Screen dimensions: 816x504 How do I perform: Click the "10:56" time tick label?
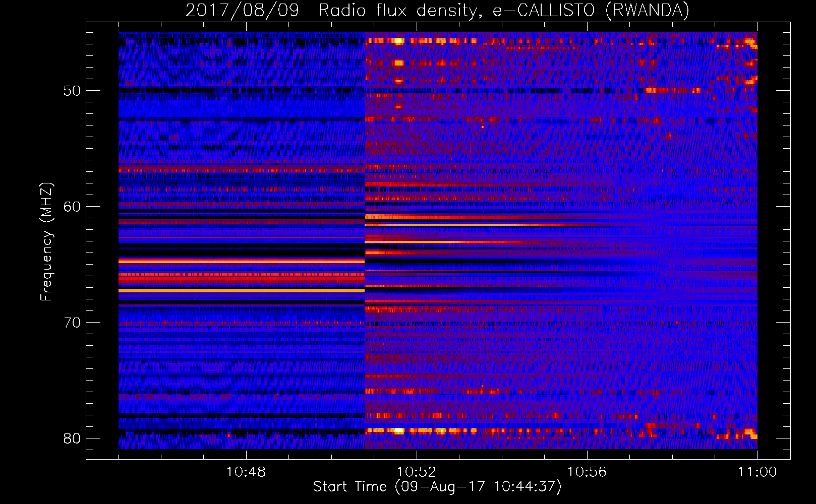click(x=587, y=472)
